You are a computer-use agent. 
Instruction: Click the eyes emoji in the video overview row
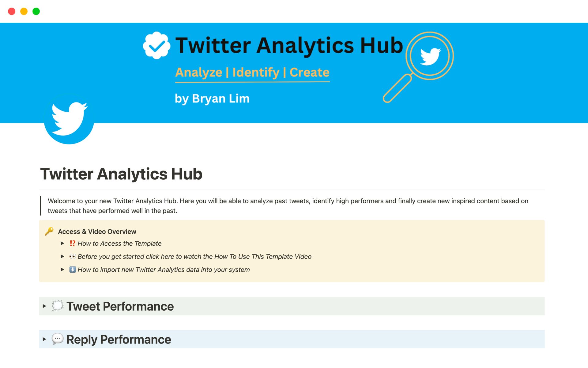click(73, 256)
